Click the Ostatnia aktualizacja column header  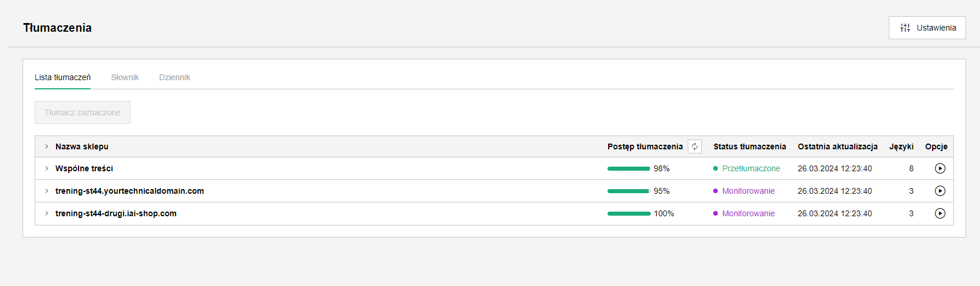click(837, 146)
